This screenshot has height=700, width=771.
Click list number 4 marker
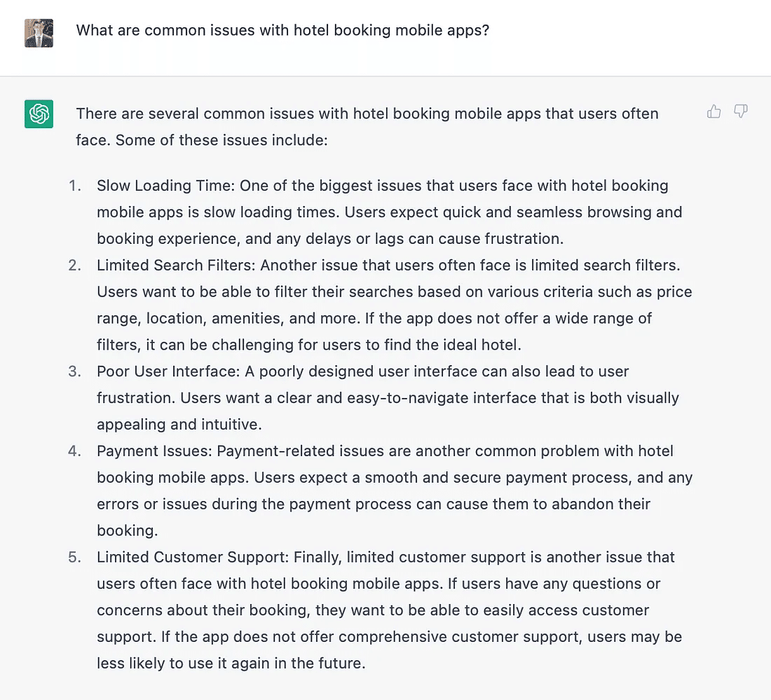[x=75, y=451]
